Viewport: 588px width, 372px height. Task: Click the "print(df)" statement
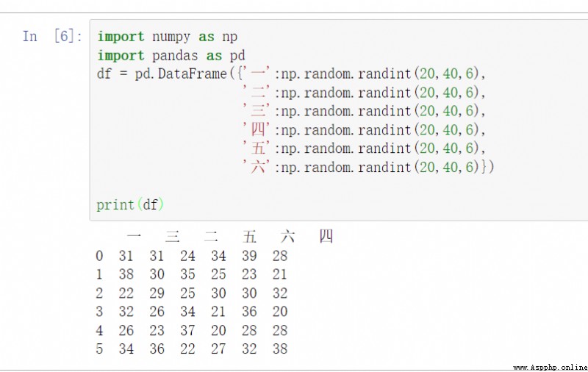point(130,205)
